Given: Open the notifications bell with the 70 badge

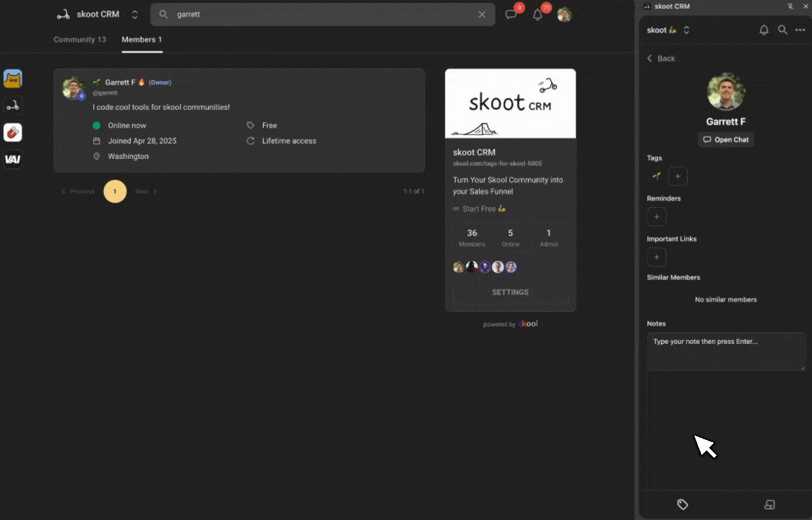Looking at the screenshot, I should (537, 14).
